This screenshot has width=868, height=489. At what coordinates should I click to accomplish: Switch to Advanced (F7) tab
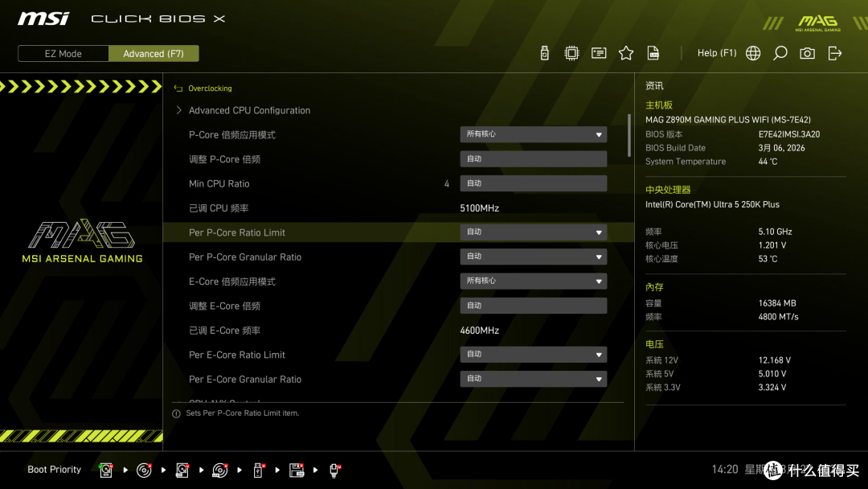154,54
